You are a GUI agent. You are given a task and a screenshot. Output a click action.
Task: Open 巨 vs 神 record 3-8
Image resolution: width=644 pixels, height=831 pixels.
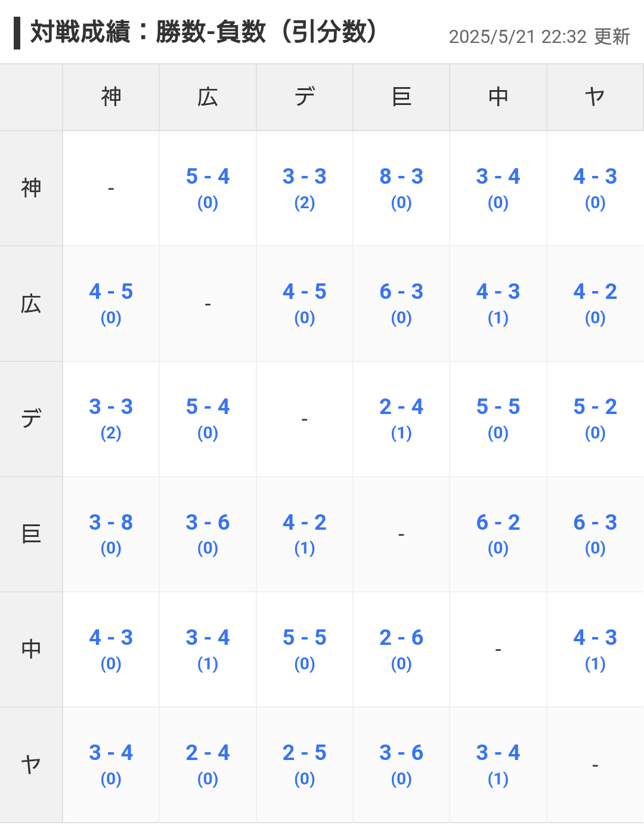[x=111, y=534]
